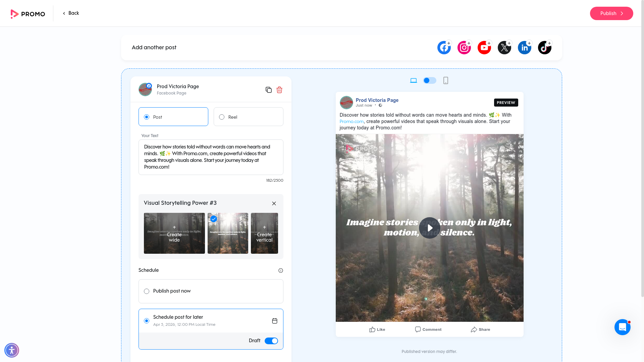Add a LinkedIn post

point(524,48)
